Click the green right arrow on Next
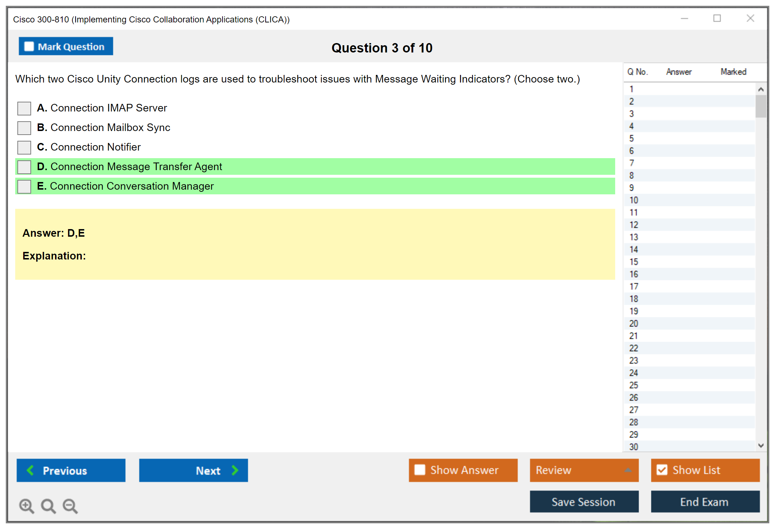This screenshot has width=778, height=532. (x=235, y=470)
